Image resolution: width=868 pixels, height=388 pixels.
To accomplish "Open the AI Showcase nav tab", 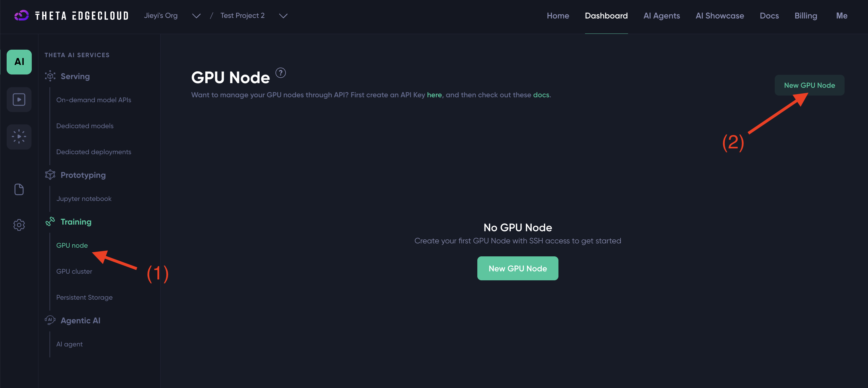I will point(719,16).
